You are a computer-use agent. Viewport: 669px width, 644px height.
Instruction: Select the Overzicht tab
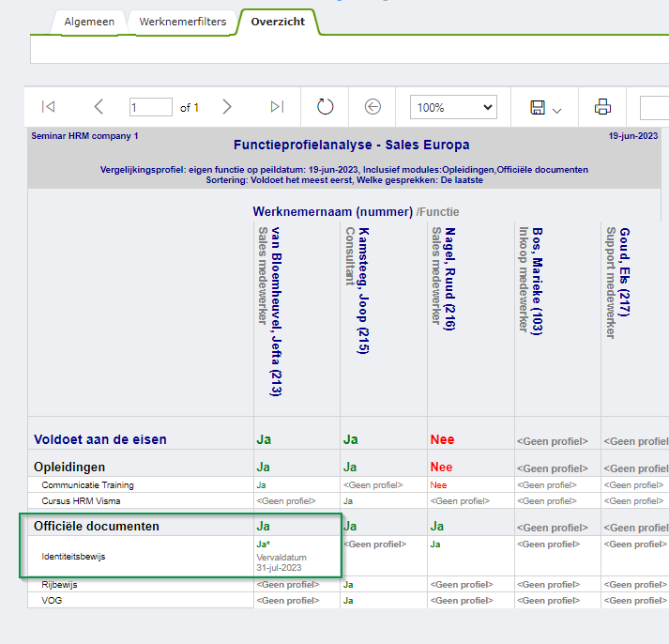(278, 22)
